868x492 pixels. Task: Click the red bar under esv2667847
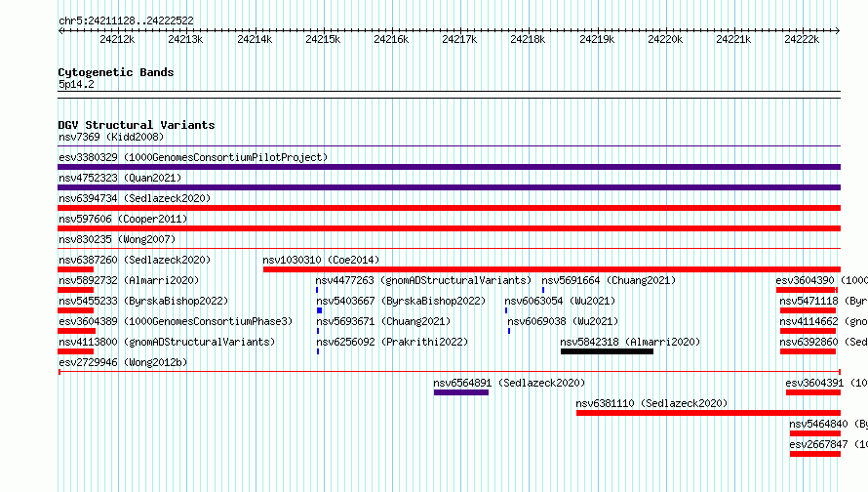815,454
